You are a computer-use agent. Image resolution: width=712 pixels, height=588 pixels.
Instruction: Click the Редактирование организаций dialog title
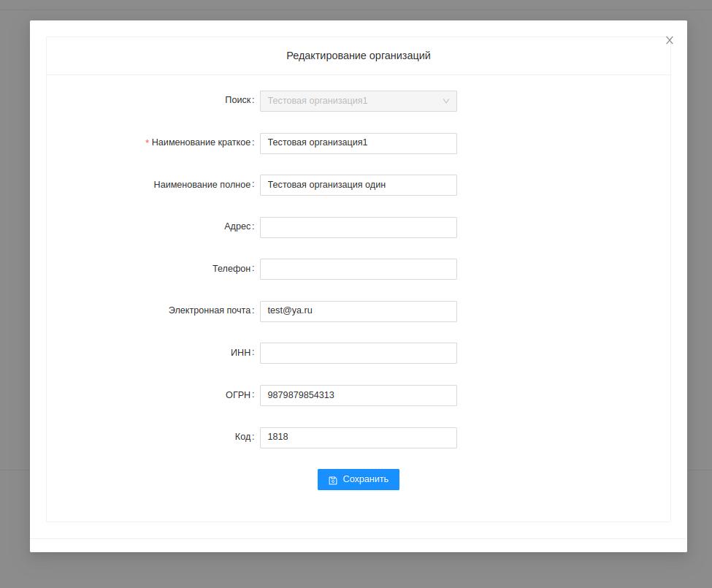click(358, 56)
